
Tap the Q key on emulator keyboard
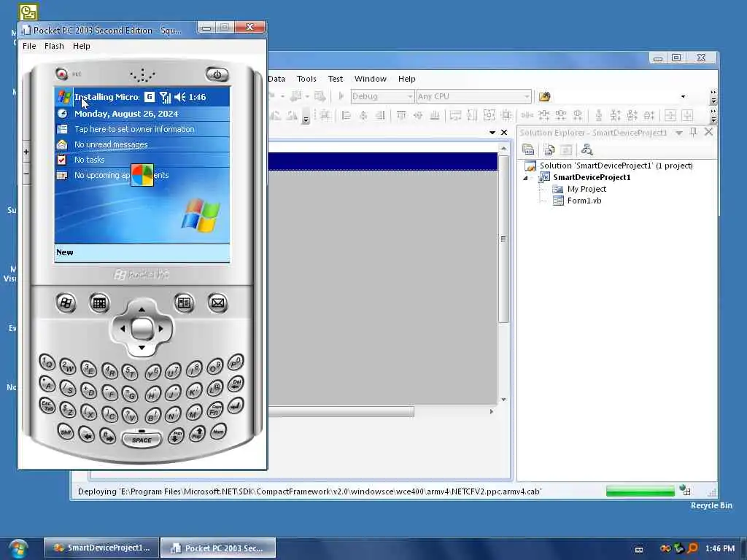point(47,363)
